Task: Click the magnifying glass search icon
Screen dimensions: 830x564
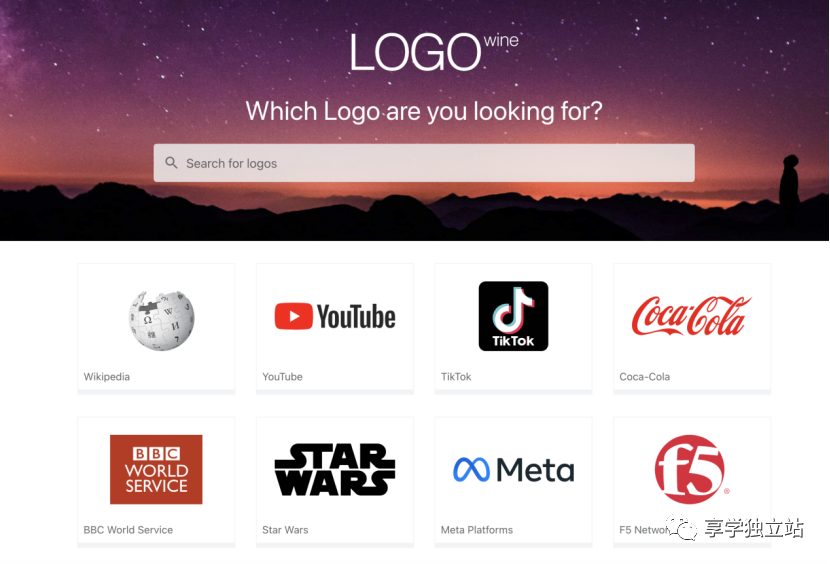Action: click(171, 163)
